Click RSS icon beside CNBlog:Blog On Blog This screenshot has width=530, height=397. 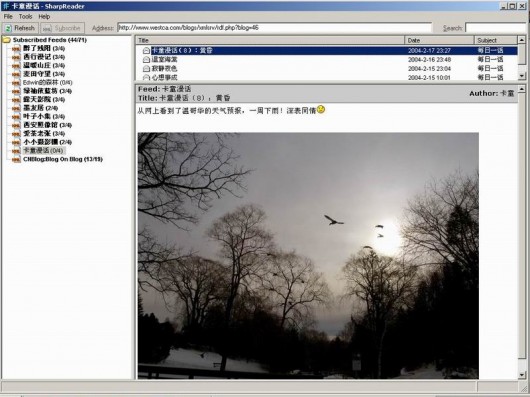[16, 159]
